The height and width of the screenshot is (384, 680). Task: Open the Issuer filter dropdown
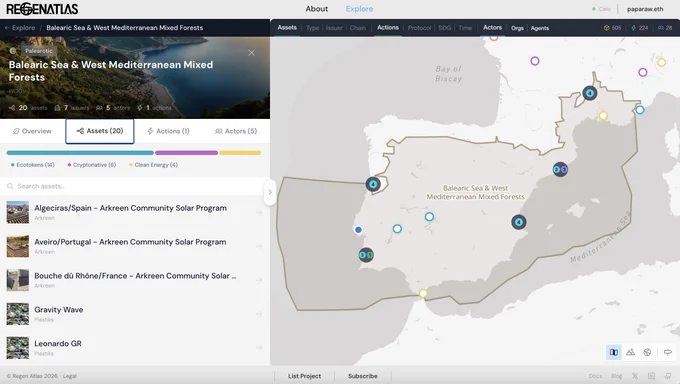pos(334,28)
